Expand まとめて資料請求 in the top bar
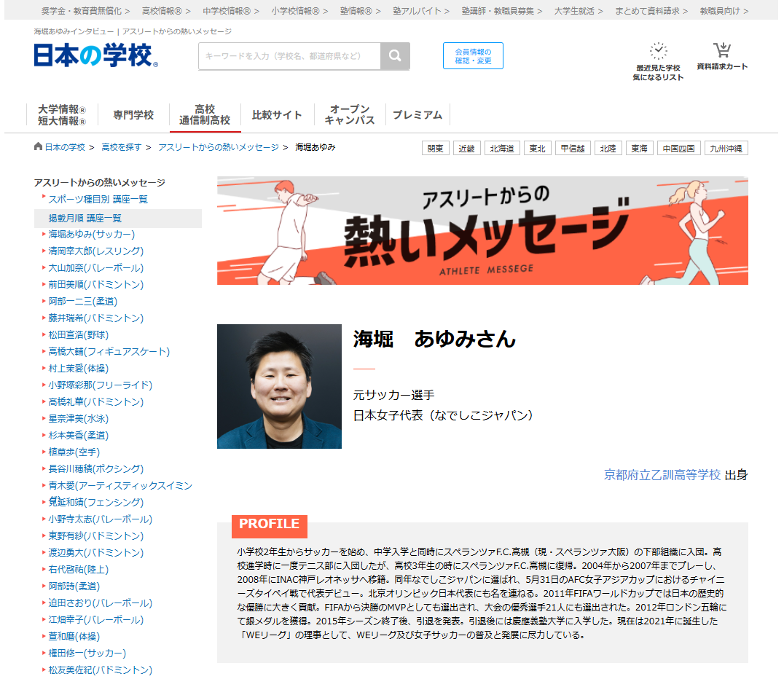The height and width of the screenshot is (679, 784). 647,11
